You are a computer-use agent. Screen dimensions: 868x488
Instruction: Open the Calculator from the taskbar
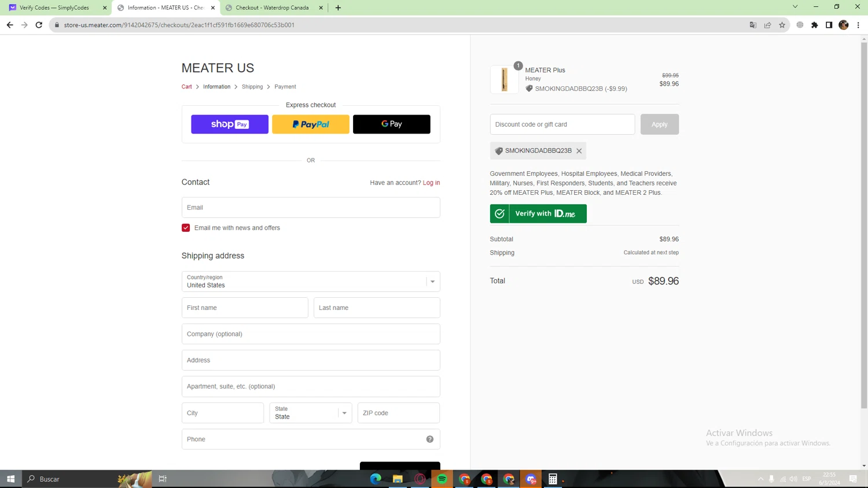click(553, 479)
